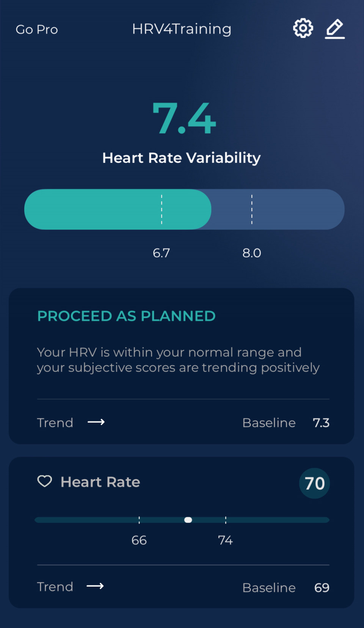Screen dimensions: 364x628
Task: Tap the 6.7 lower range marker label
Action: click(x=161, y=253)
